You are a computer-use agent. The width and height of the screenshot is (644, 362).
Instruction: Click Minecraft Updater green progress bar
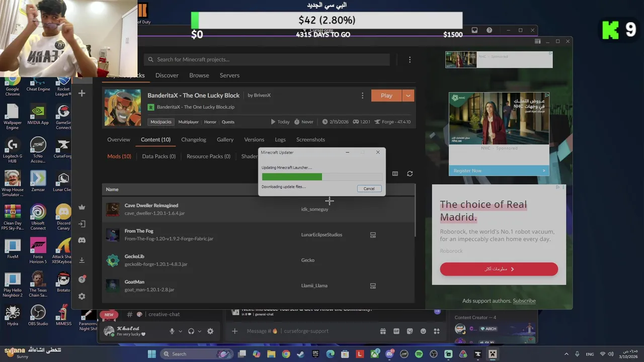[322, 176]
